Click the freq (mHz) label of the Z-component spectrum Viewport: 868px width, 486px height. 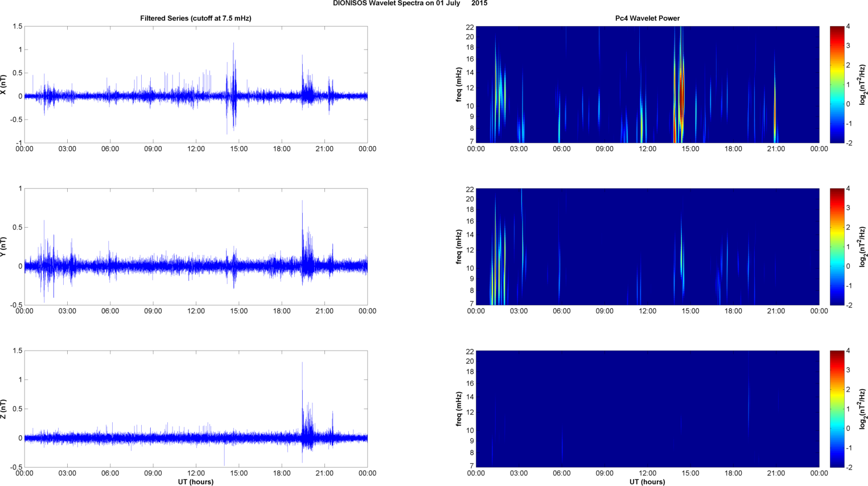pyautogui.click(x=459, y=409)
